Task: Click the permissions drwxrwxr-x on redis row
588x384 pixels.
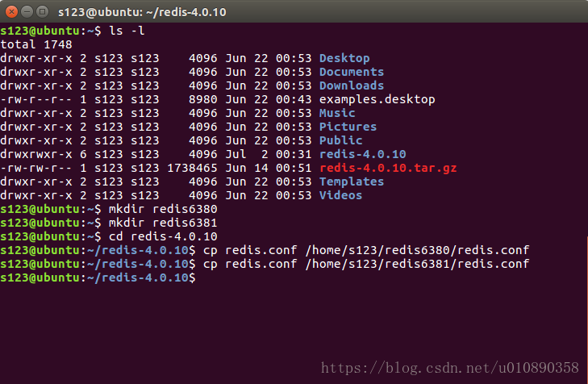Action: [36, 154]
